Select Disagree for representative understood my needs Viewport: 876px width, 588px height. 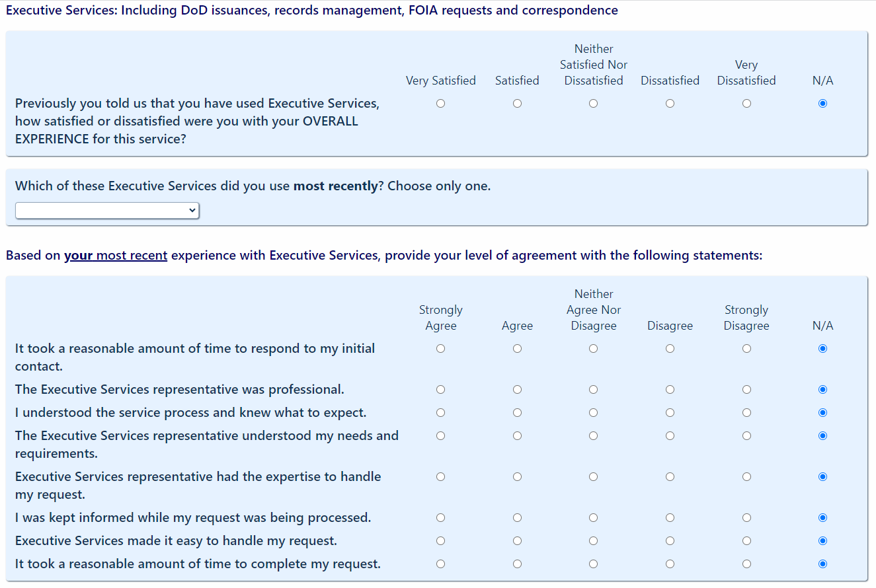[670, 436]
